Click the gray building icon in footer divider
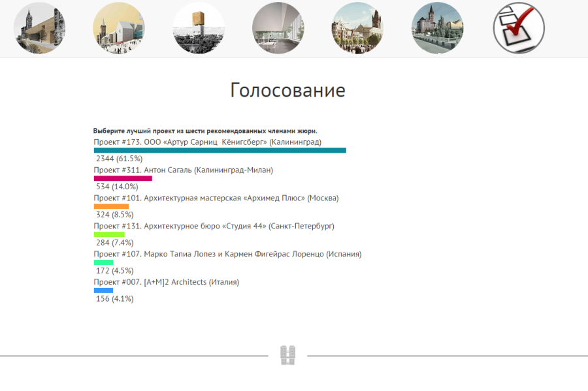 click(288, 355)
